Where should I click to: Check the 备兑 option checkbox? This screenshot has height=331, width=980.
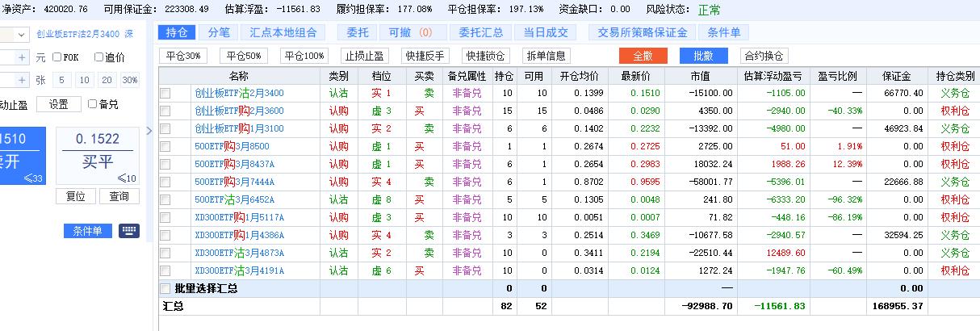93,104
